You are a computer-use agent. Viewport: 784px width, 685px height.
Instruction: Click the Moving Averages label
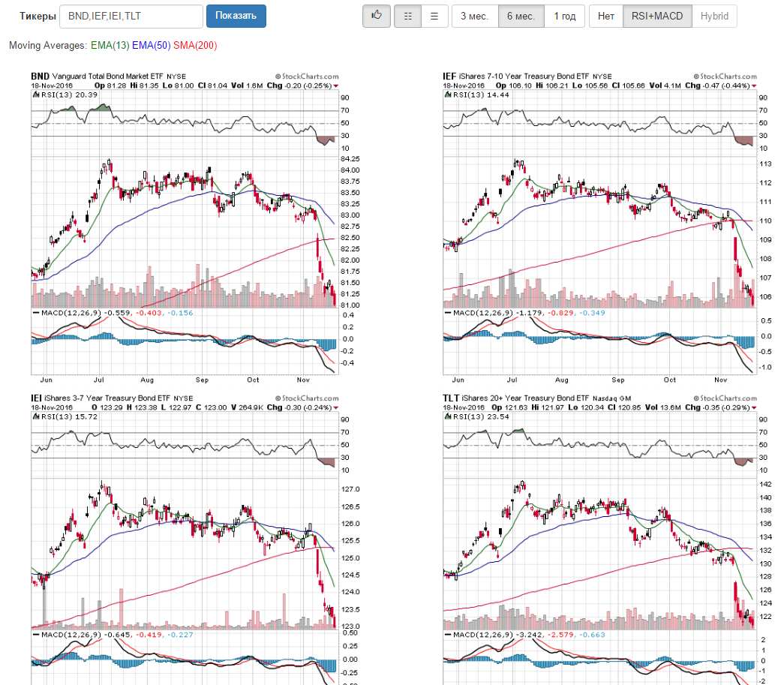tap(48, 46)
